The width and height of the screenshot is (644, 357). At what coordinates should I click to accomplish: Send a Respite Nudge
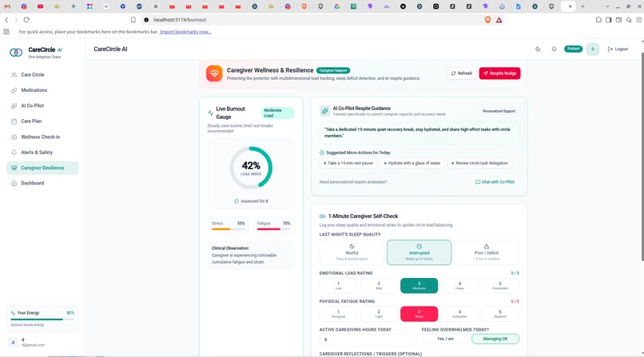click(x=500, y=73)
